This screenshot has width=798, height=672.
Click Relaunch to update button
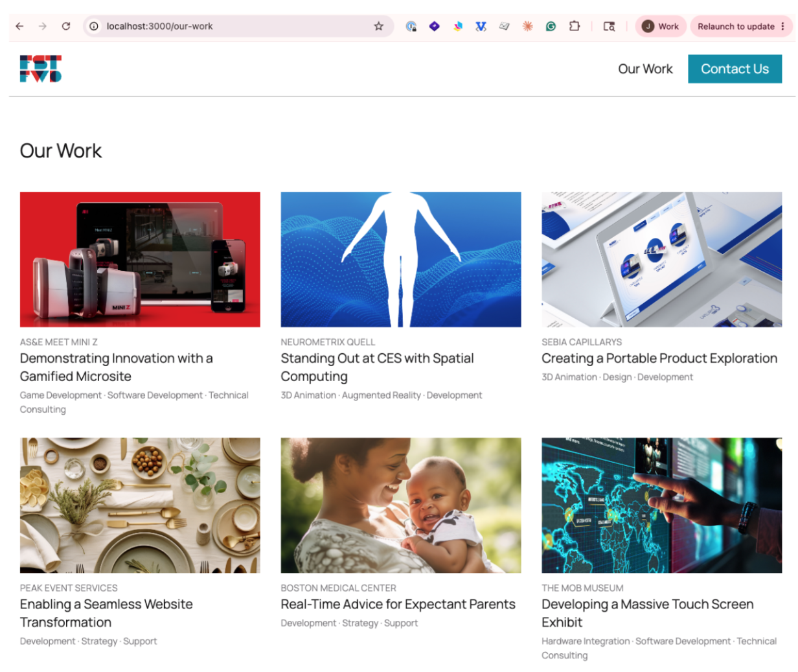(736, 27)
